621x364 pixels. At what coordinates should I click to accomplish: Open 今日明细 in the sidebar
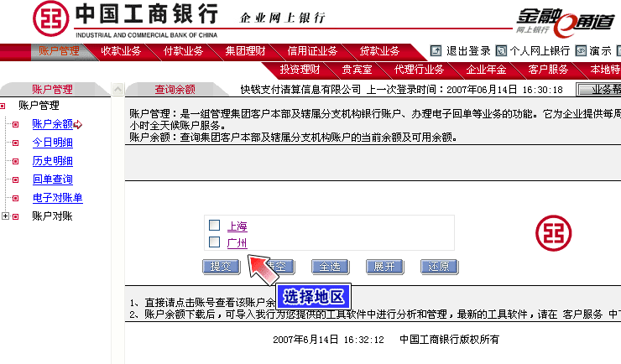(53, 143)
